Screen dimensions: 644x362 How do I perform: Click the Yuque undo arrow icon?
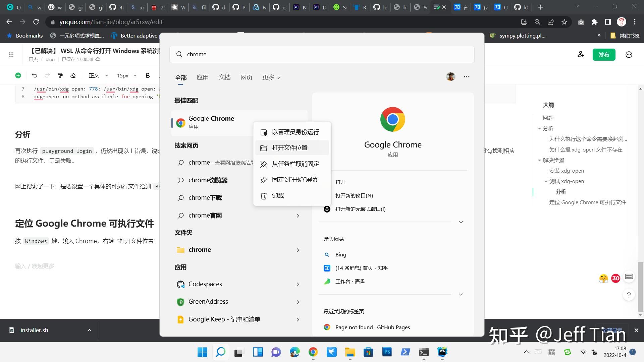point(34,75)
